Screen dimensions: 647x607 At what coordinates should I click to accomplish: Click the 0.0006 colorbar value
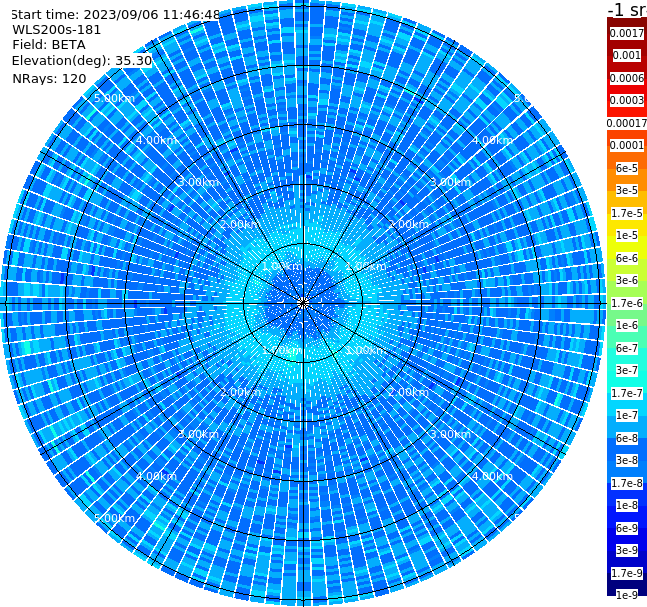click(x=627, y=78)
